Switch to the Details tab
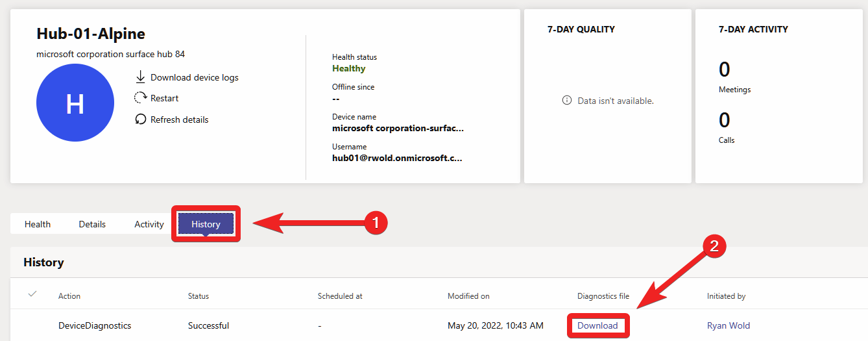 pos(92,224)
